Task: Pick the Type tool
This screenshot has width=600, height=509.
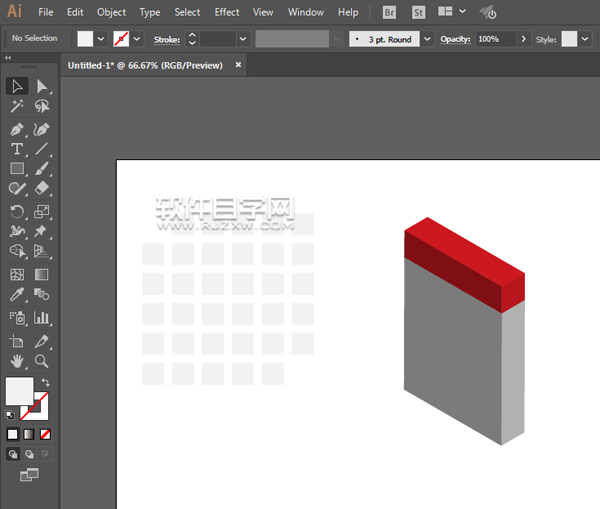Action: pyautogui.click(x=17, y=149)
